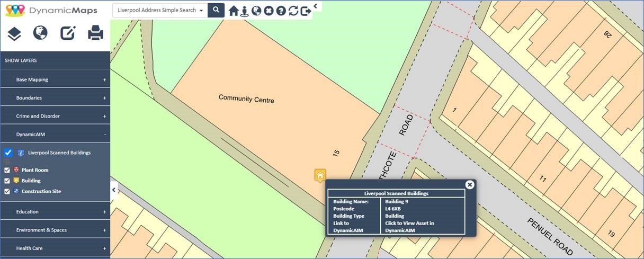This screenshot has width=644, height=259.
Task: Open the layers stack panel icon
Action: (x=14, y=34)
